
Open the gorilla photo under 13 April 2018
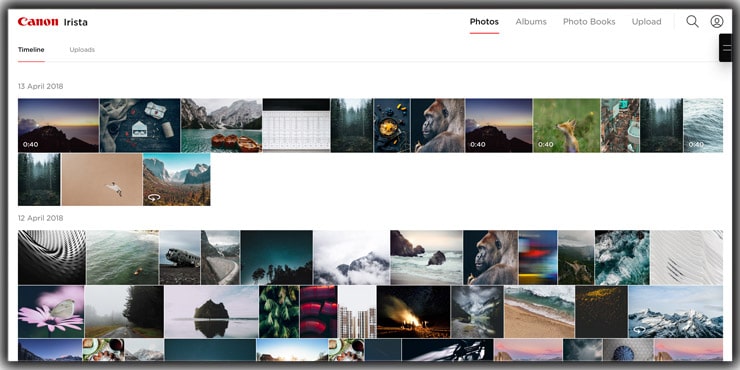(x=437, y=125)
